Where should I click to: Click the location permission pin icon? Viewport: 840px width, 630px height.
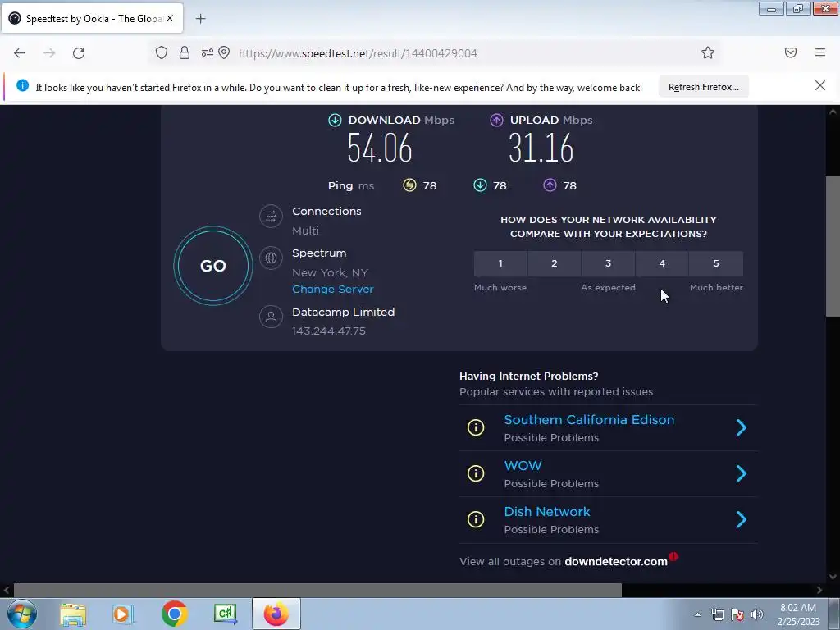point(225,52)
